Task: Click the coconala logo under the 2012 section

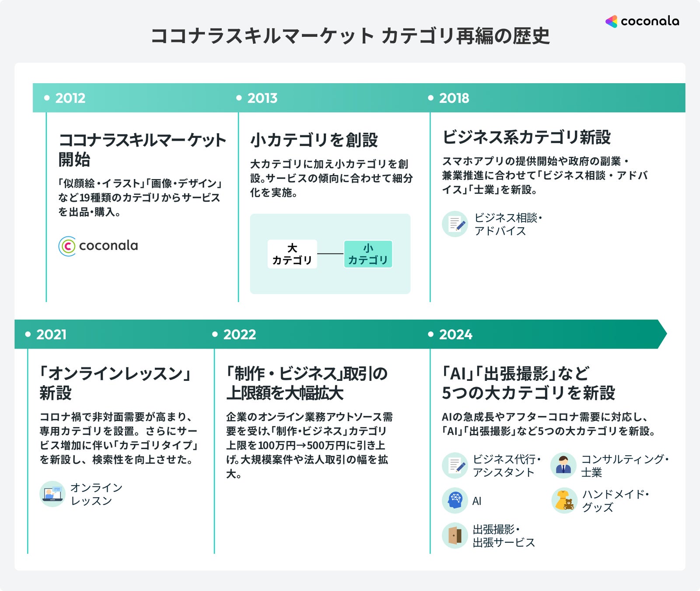Action: tap(98, 246)
